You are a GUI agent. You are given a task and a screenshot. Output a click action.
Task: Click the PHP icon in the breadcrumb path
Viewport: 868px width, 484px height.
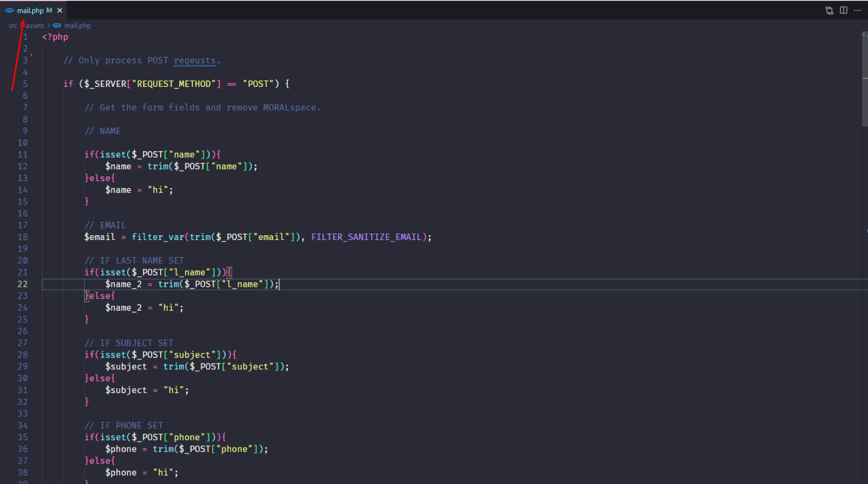pos(57,26)
